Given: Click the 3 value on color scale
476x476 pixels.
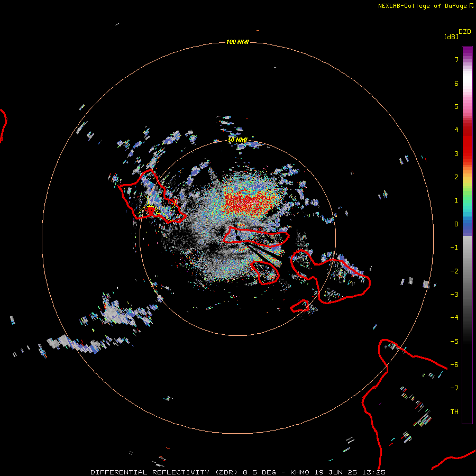Looking at the screenshot, I should click(x=456, y=153).
